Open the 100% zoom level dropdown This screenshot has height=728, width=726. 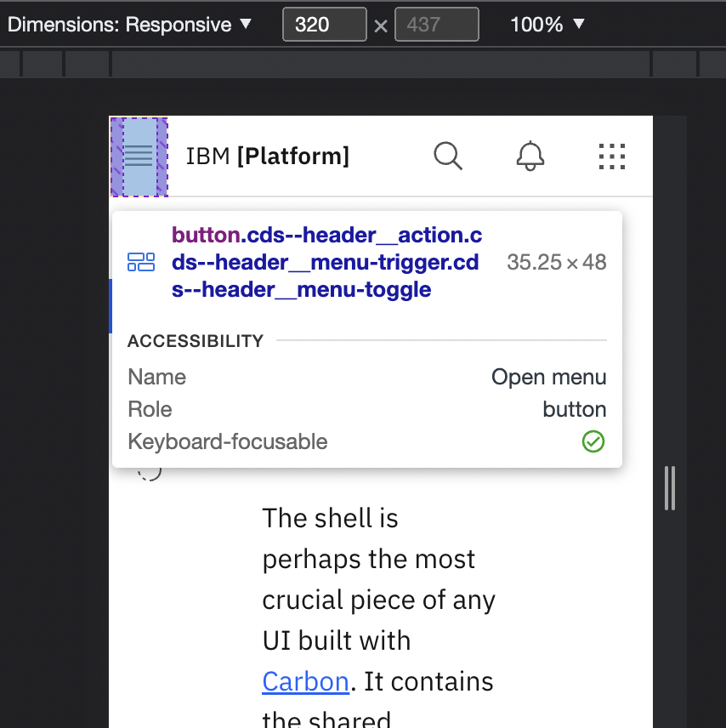pos(547,24)
